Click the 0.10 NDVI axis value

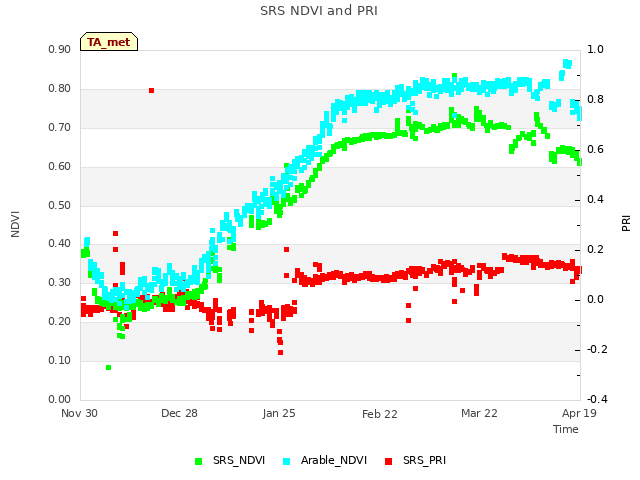60,360
